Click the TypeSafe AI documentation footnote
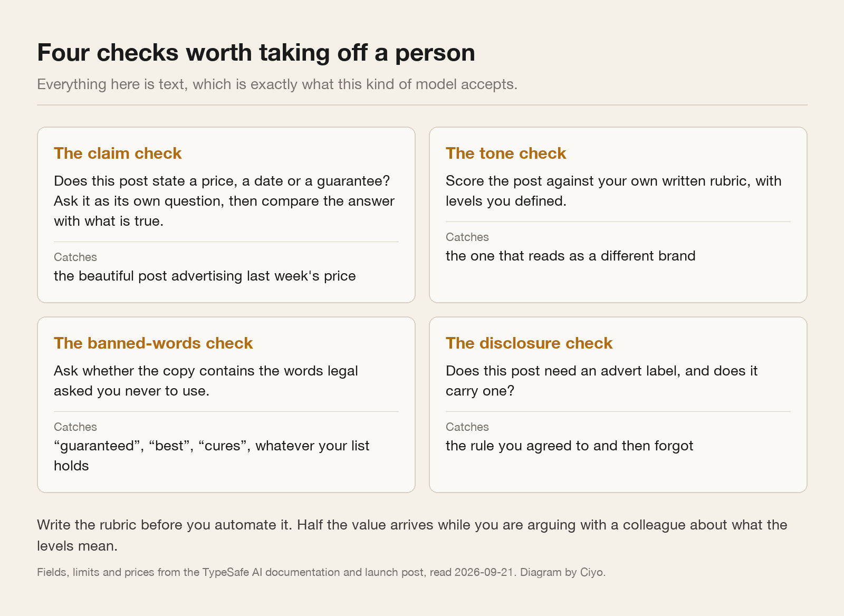This screenshot has width=844, height=616. coord(321,572)
